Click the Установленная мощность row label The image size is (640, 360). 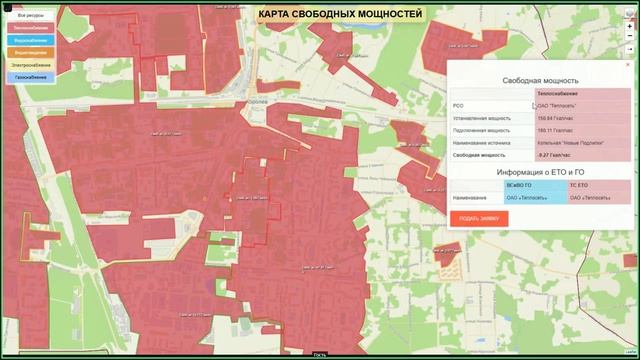(x=482, y=118)
